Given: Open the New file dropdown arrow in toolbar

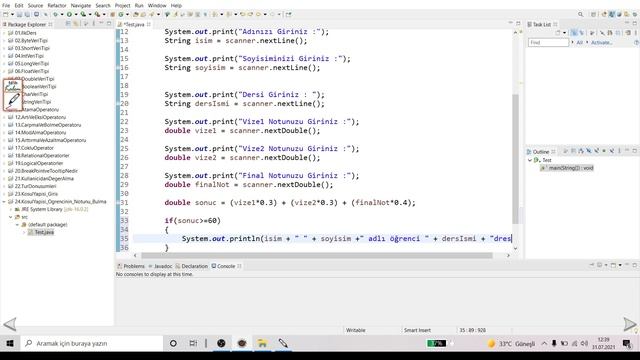Looking at the screenshot, I should coord(12,14).
